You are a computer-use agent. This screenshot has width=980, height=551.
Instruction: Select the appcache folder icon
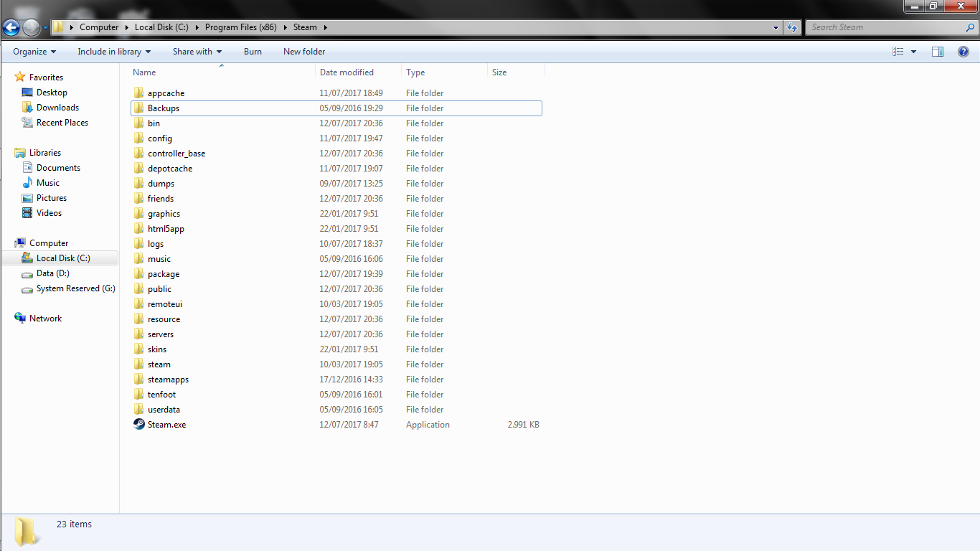point(139,93)
